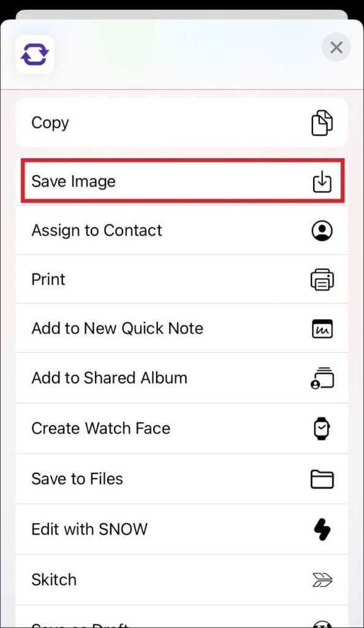The width and height of the screenshot is (364, 628).
Task: Tap the printer icon
Action: pyautogui.click(x=322, y=280)
